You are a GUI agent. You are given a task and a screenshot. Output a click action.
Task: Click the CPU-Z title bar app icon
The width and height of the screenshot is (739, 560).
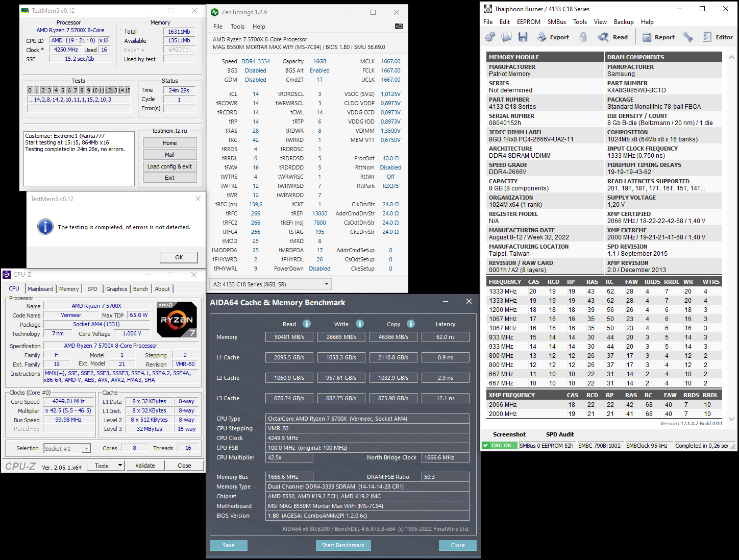(x=7, y=275)
